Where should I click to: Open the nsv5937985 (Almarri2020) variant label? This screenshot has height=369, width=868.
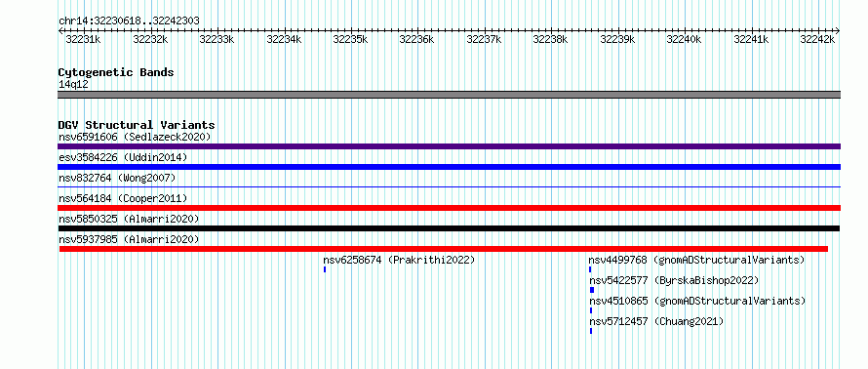[x=129, y=239]
